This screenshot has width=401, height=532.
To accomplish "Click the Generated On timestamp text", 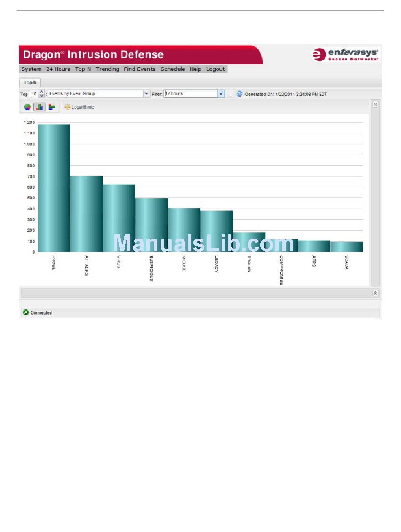I will (x=286, y=94).
